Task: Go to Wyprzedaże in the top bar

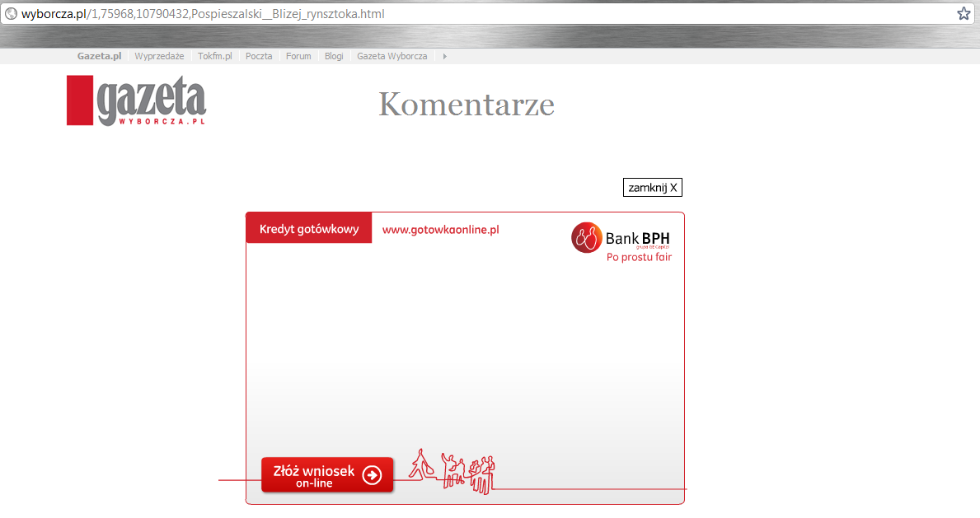Action: pos(159,56)
